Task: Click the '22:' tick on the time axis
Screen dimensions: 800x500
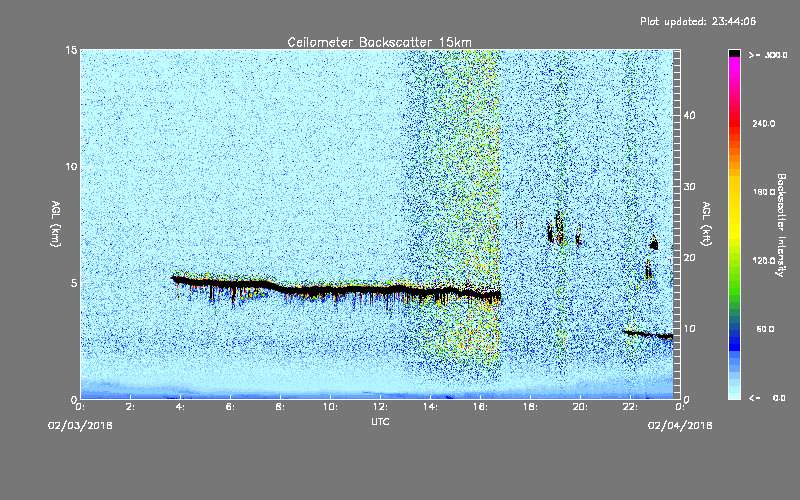Action: point(630,407)
